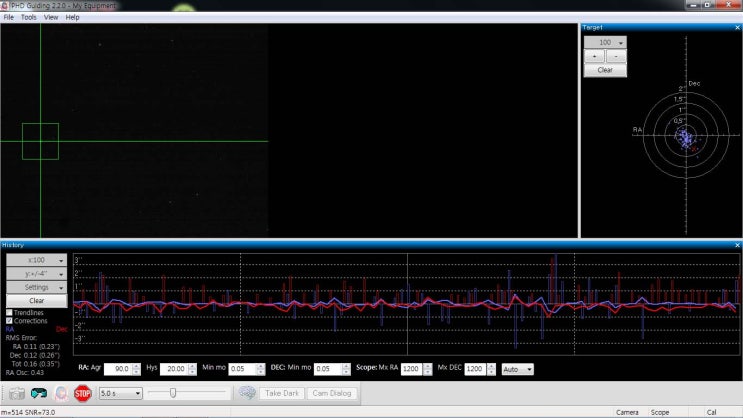Expand the y:+/-4" scale dropdown

36,273
